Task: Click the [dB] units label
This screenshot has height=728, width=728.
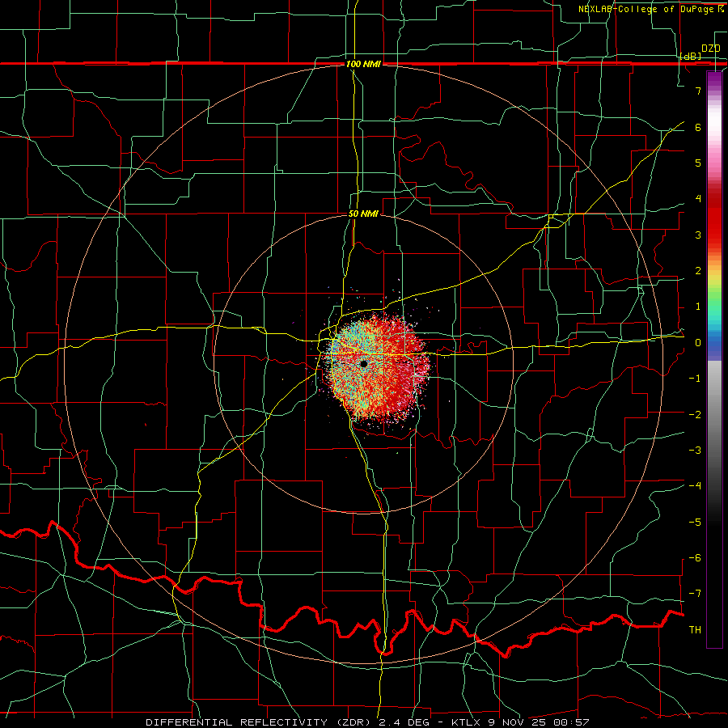Action: (691, 56)
